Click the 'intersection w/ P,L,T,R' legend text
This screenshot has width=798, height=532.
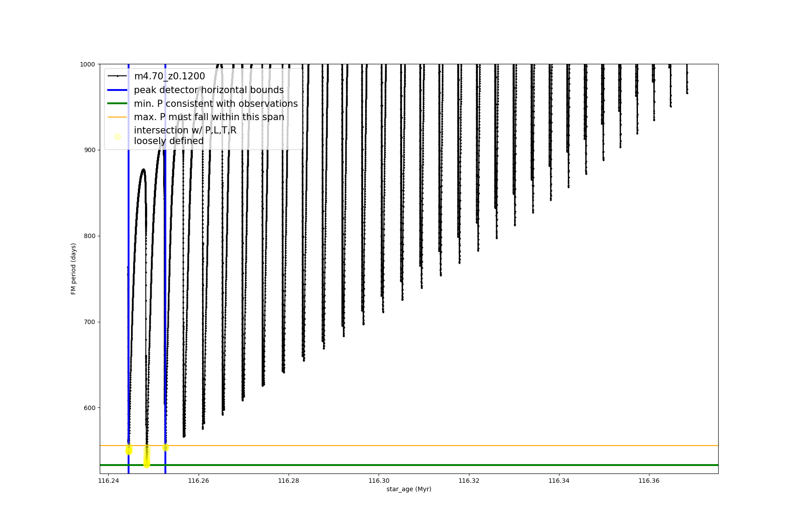[x=185, y=130]
